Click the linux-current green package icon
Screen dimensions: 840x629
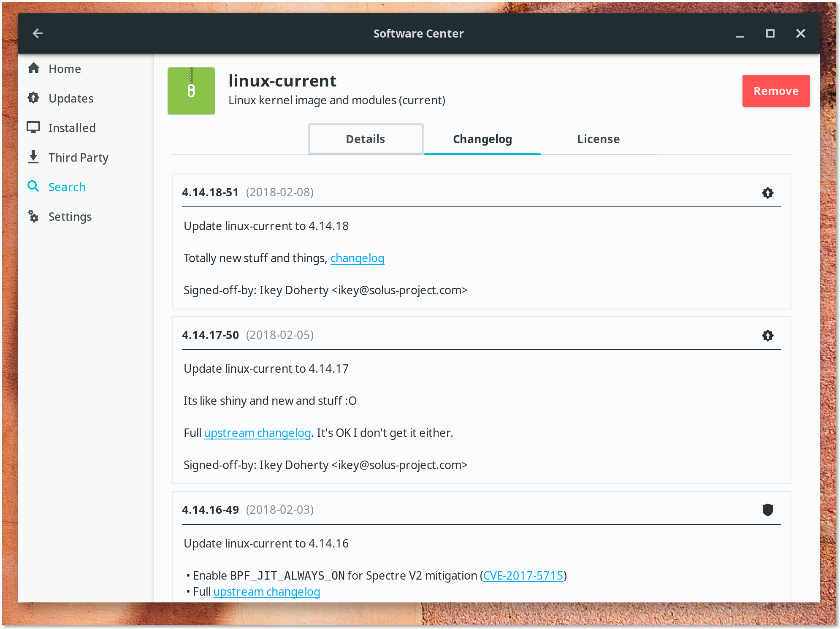click(191, 91)
